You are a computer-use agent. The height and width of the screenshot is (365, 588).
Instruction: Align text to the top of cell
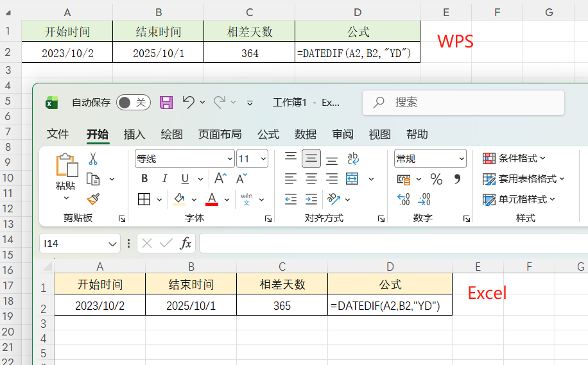pyautogui.click(x=291, y=157)
